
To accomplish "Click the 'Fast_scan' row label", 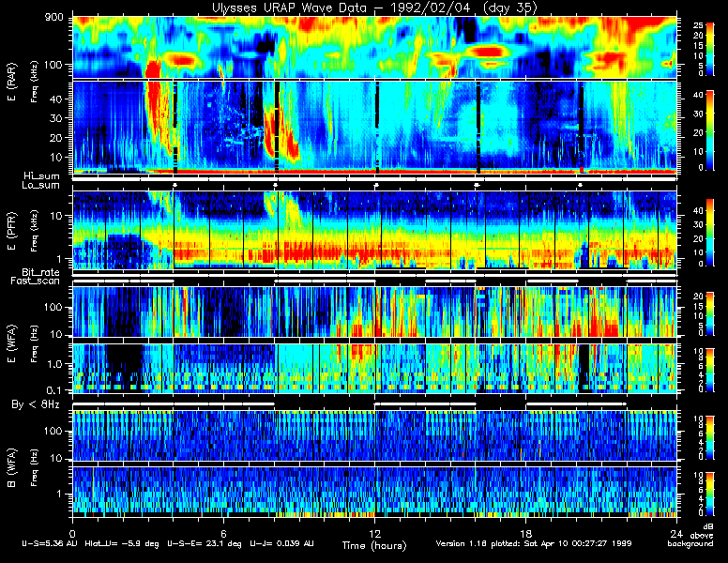I will (x=36, y=281).
